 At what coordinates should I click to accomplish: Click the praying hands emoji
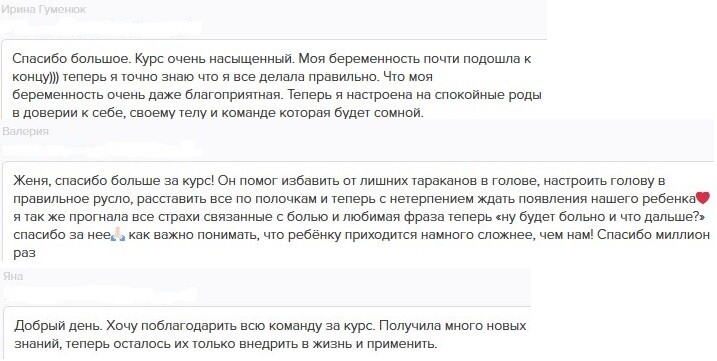pyautogui.click(x=118, y=235)
